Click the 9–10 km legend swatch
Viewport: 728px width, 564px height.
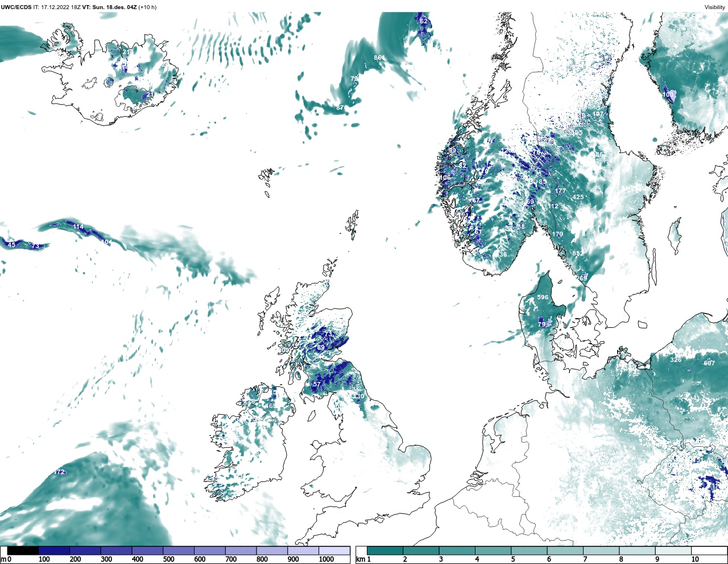coord(673,551)
